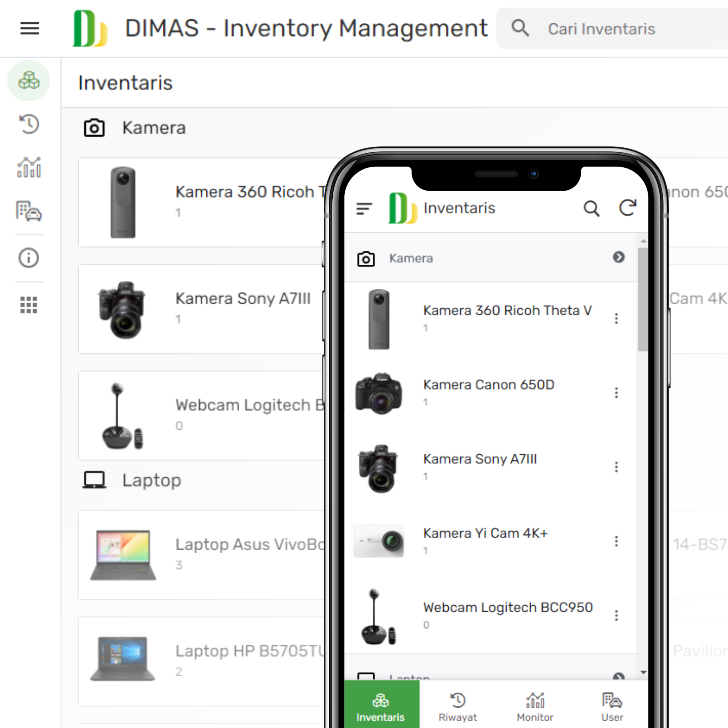Tap the search icon in phone header
The width and height of the screenshot is (728, 728).
(591, 208)
